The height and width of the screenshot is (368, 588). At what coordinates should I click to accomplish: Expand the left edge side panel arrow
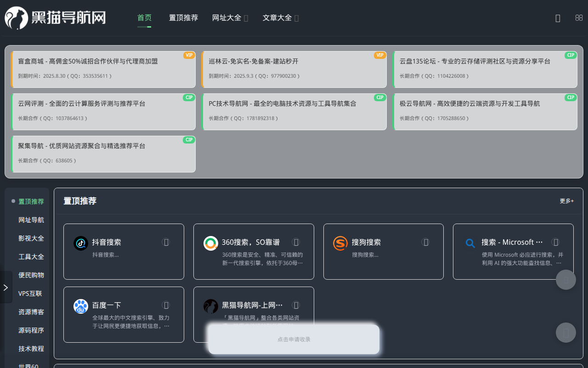(x=6, y=287)
